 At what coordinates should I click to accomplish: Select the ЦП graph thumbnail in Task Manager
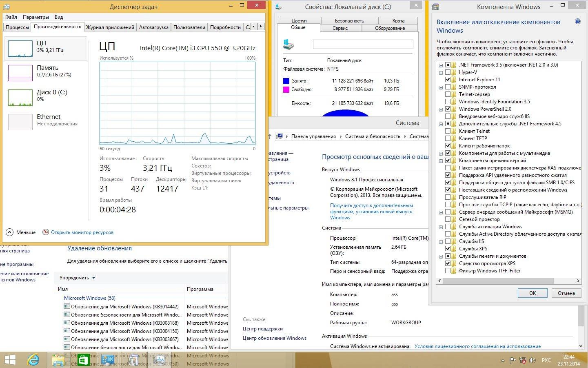20,49
